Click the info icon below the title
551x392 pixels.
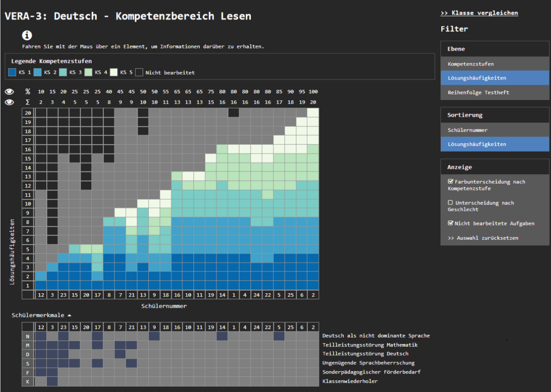pos(27,35)
